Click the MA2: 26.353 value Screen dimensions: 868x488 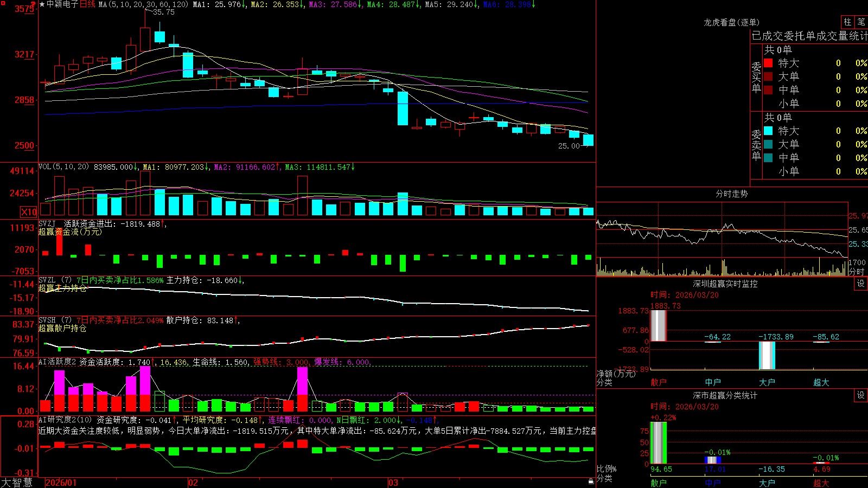tap(277, 4)
